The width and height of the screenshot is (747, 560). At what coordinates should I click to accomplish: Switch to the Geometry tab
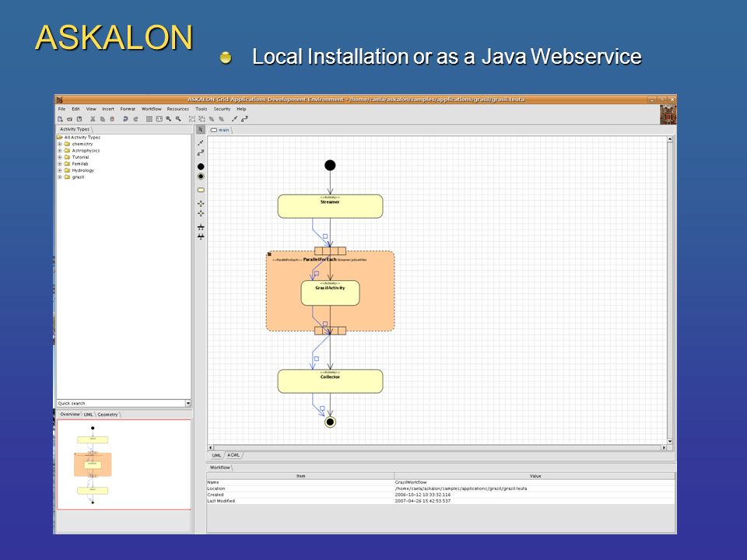tap(107, 415)
